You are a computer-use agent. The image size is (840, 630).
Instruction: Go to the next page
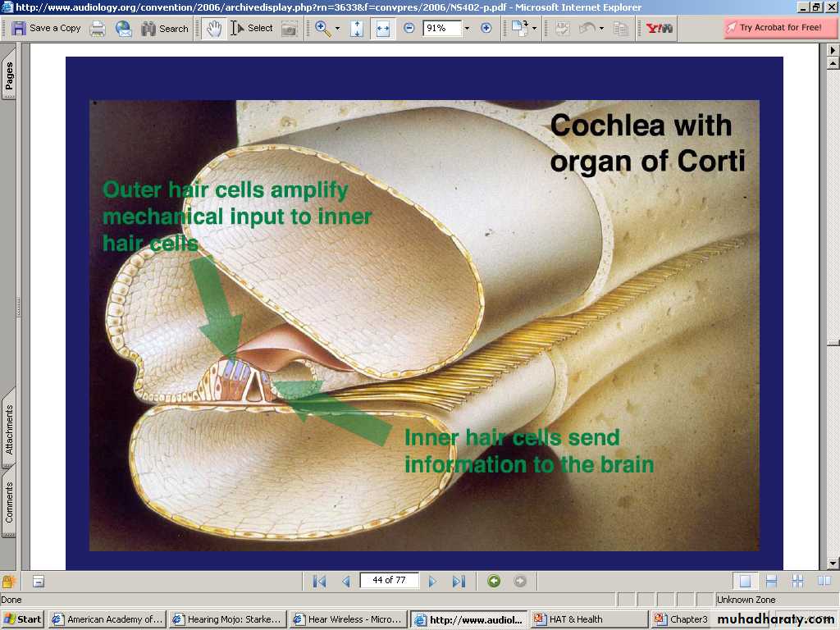pyautogui.click(x=432, y=581)
